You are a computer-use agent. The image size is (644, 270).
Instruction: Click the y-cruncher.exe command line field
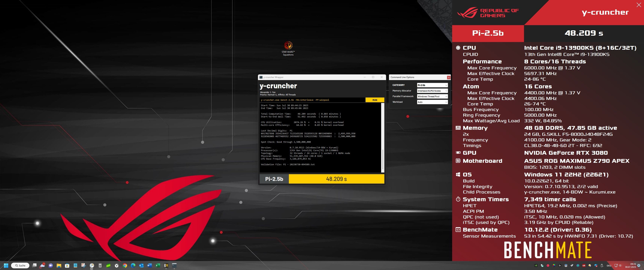tap(312, 100)
